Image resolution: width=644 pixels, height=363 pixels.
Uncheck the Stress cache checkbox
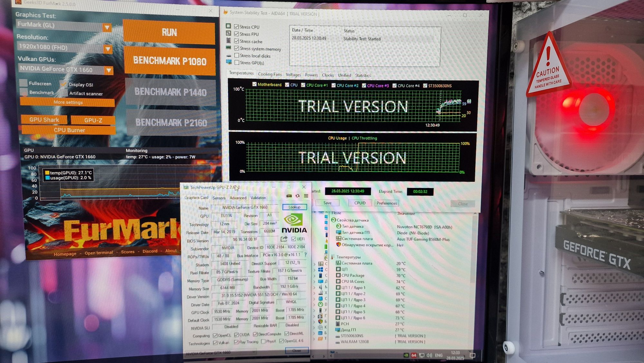pyautogui.click(x=236, y=41)
